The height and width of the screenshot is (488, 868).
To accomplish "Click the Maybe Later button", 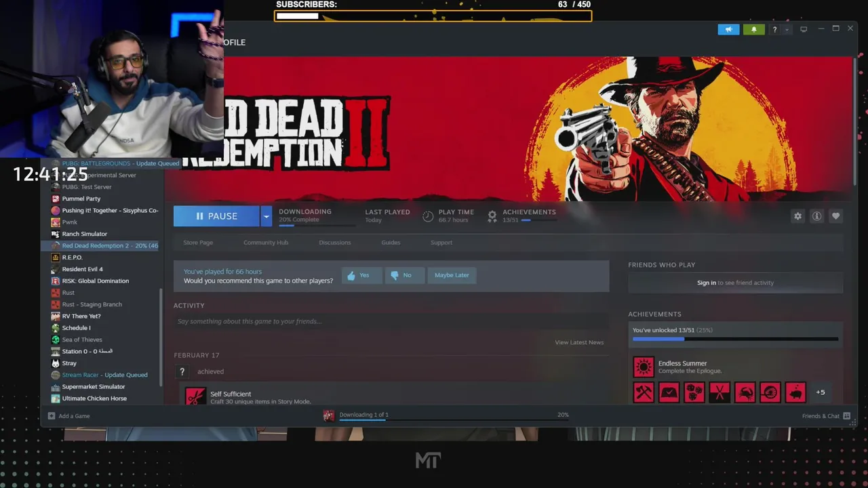I will click(452, 275).
